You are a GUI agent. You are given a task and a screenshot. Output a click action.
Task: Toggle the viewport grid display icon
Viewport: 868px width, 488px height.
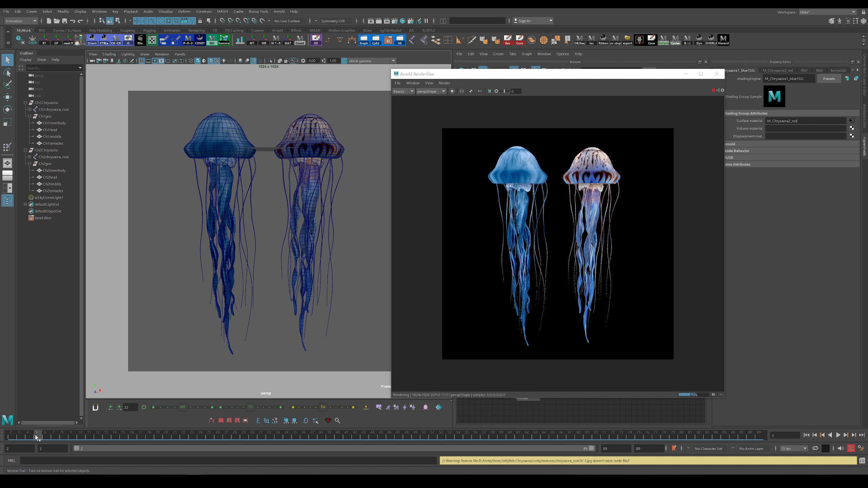tap(141, 61)
